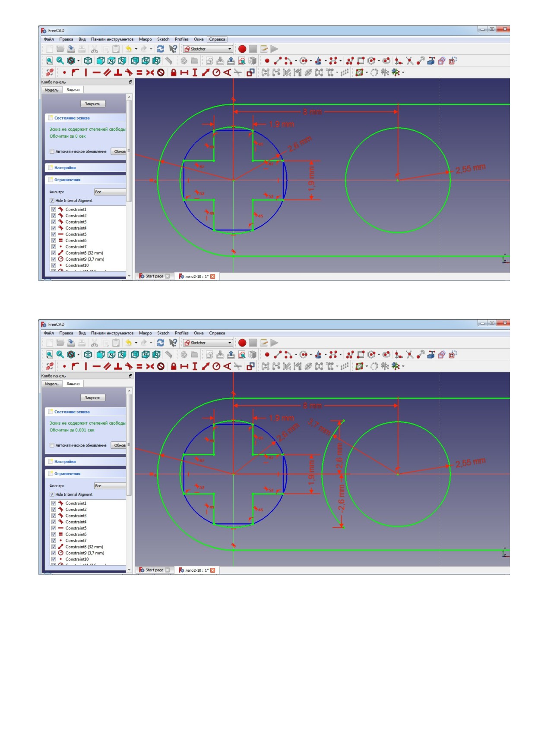Apply horizontal distance constraint in lower window
The image size is (535, 756).
(184, 366)
